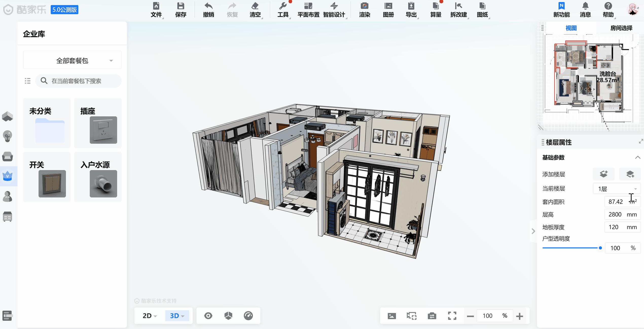Open the 3D view mode dropdown
The height and width of the screenshot is (329, 644).
click(x=177, y=316)
